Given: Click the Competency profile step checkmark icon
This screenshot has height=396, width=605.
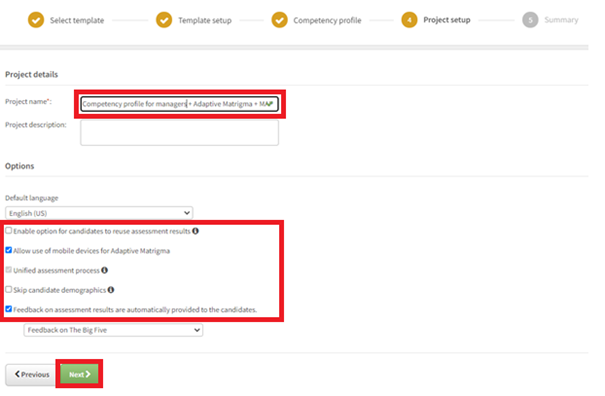Looking at the screenshot, I should pos(279,20).
